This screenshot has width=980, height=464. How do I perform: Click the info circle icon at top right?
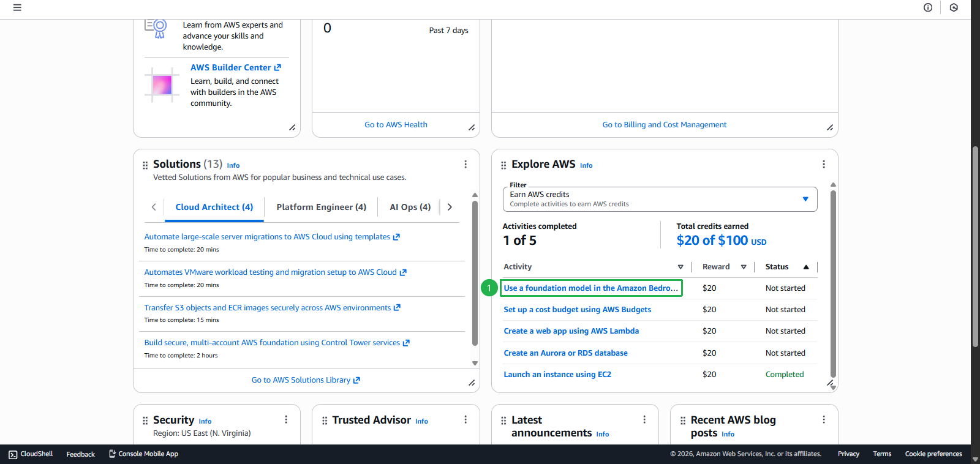click(928, 8)
